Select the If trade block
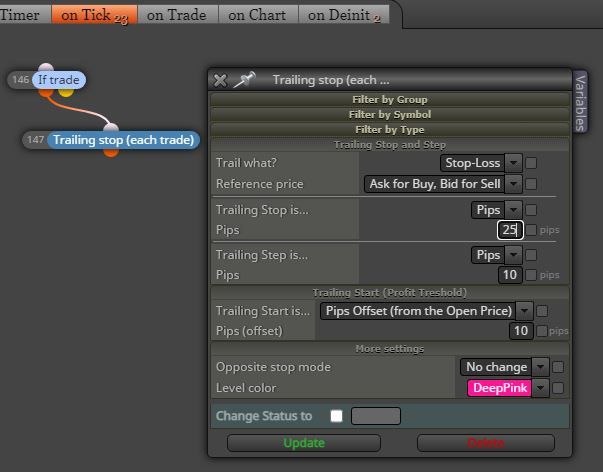This screenshot has width=603, height=472. click(x=59, y=80)
